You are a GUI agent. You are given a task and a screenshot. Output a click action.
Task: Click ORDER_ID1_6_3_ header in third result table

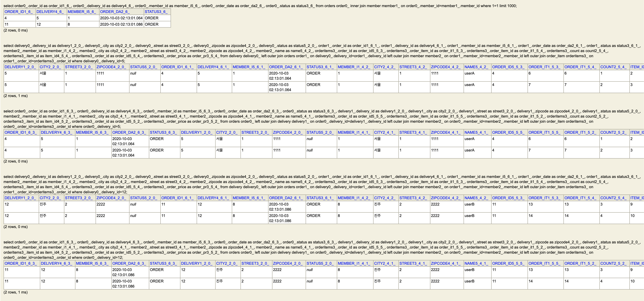[21, 132]
